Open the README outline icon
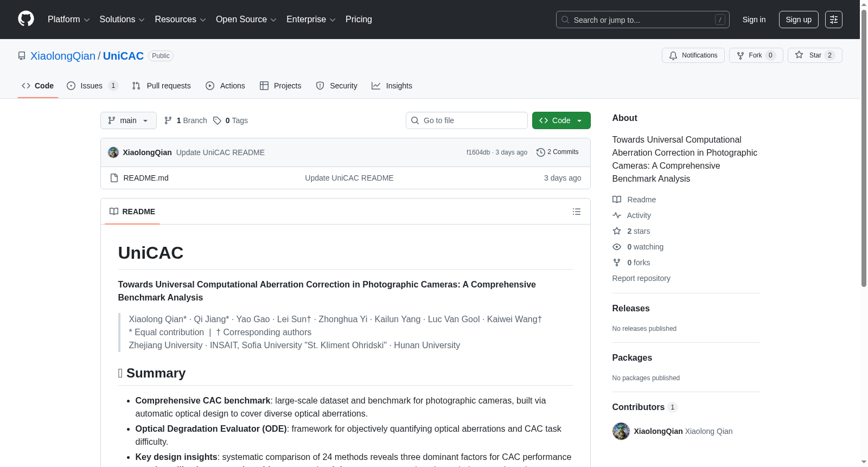868x467 pixels. 577,212
